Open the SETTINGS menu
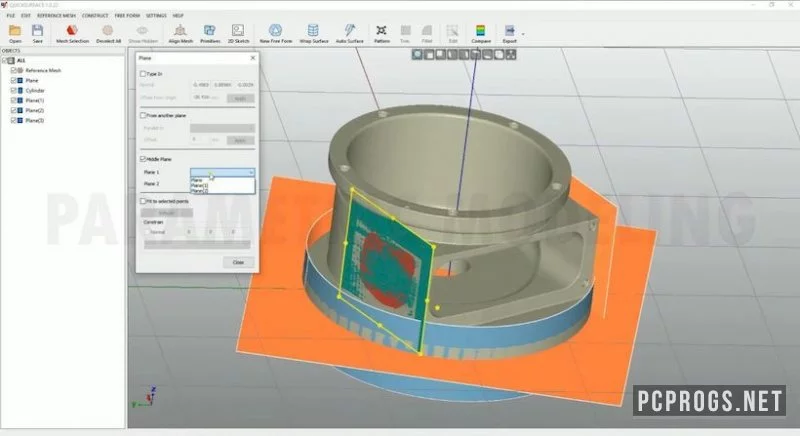Viewport: 800px width, 436px height. pyautogui.click(x=156, y=16)
